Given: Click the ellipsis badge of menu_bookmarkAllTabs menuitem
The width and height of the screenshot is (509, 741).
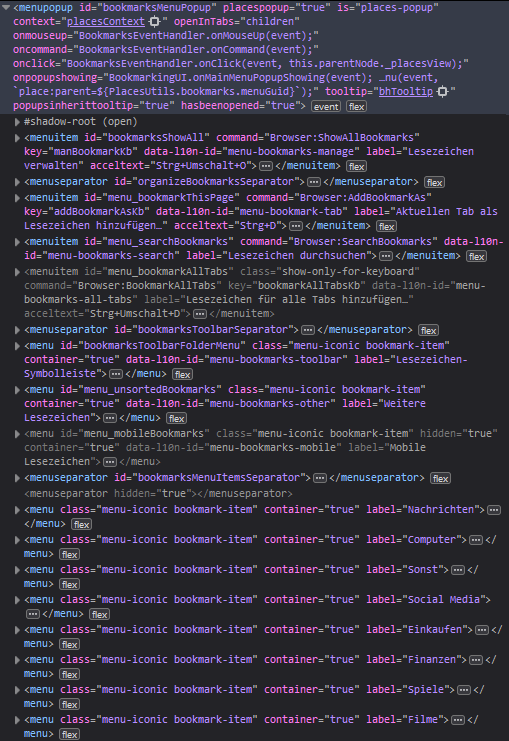Looking at the screenshot, I should [x=200, y=314].
